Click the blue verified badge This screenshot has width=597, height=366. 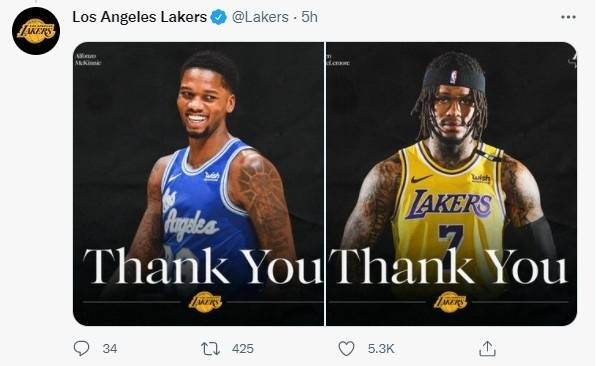219,17
